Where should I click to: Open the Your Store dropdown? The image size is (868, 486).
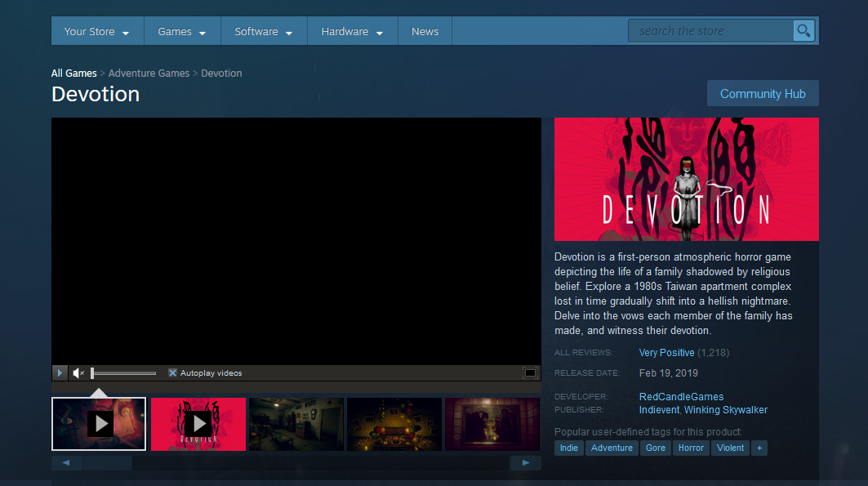92,30
